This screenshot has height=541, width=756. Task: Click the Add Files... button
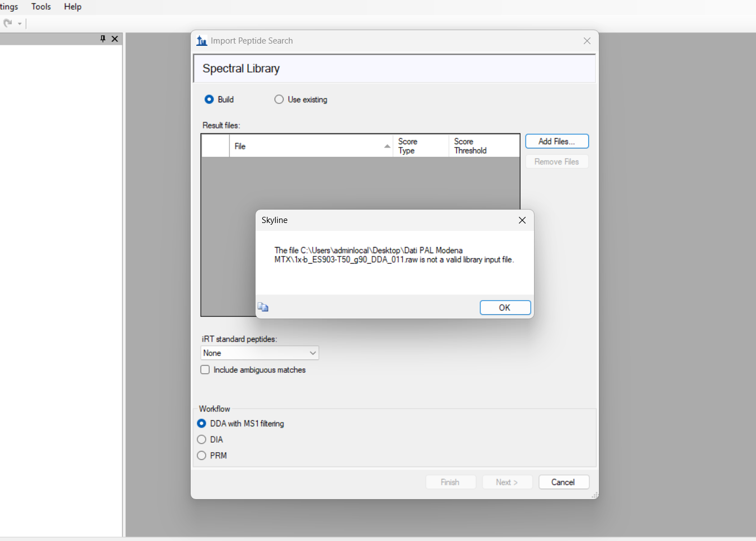[x=556, y=141]
